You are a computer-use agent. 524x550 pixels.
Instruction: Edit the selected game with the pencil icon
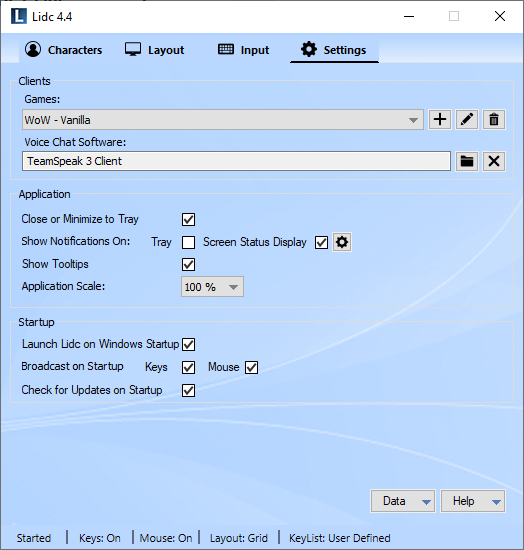click(x=466, y=120)
